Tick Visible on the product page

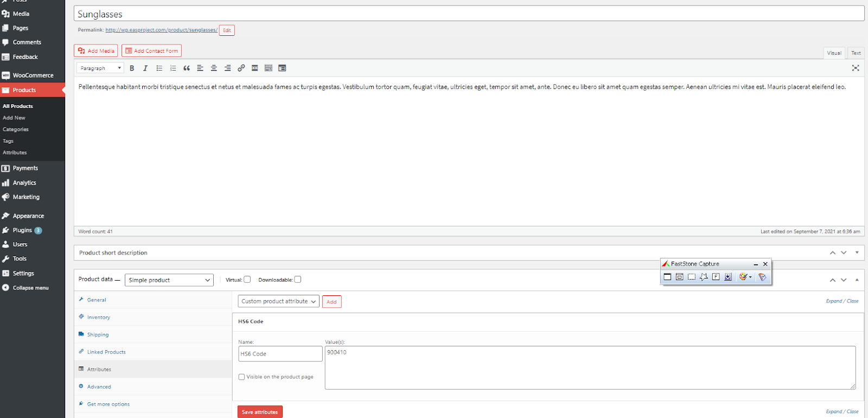pos(242,377)
